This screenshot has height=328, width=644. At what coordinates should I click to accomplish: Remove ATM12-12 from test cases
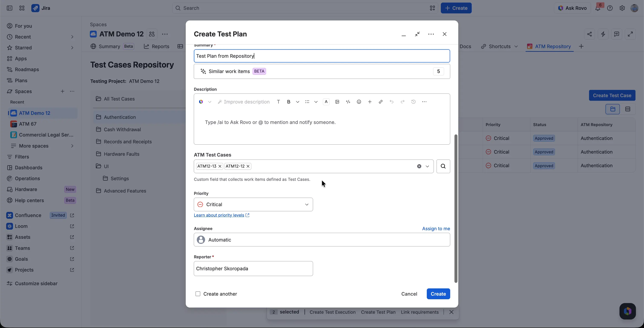click(x=248, y=166)
